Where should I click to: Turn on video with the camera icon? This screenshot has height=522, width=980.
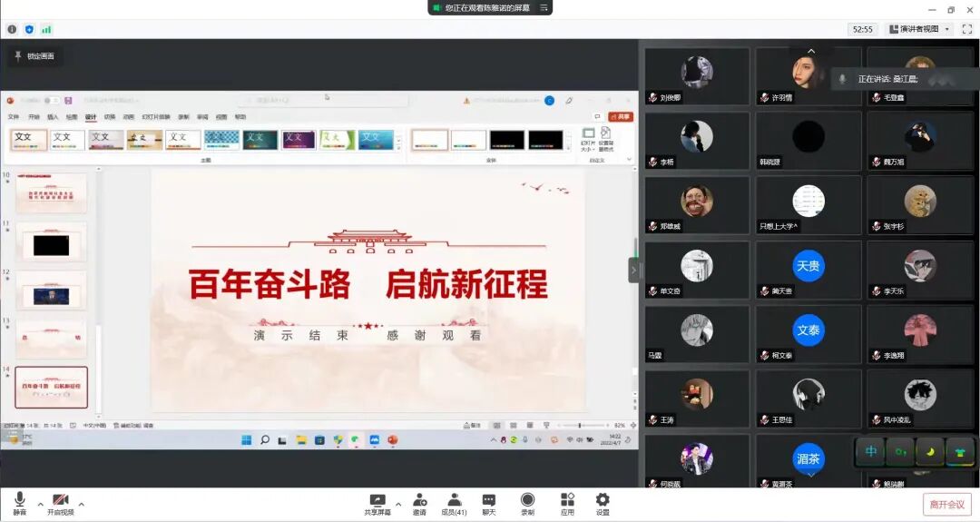(61, 503)
